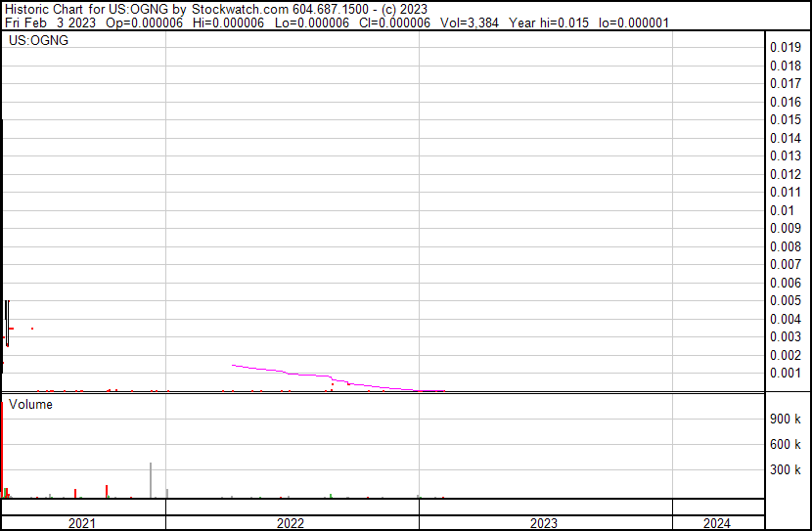The image size is (812, 531).
Task: Click the 900 k volume axis label
Action: pos(786,419)
